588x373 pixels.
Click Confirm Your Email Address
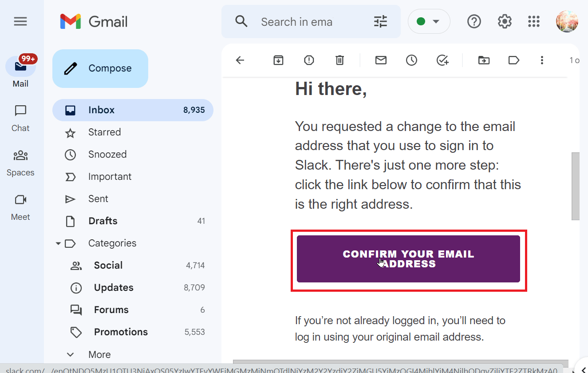[x=408, y=259]
